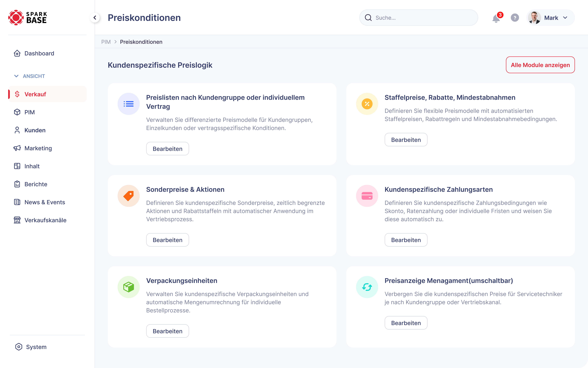Screen dimensions: 588x368
Task: Click the teal sync icon for Preisanzeige
Action: (x=367, y=287)
